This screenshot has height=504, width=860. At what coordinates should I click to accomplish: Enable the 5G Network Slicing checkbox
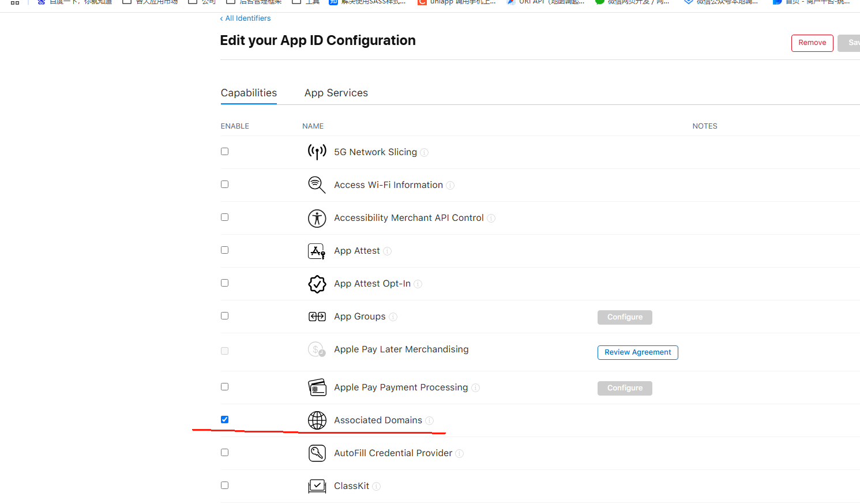pos(225,152)
